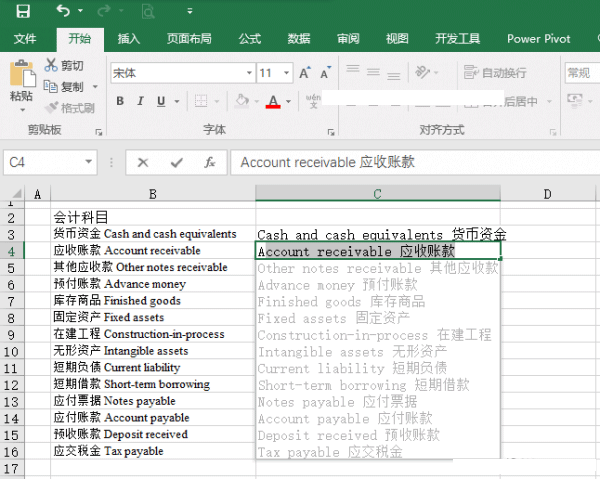Click cell 短期借款 Short-term borrowing
The image size is (600, 479).
tap(153, 384)
